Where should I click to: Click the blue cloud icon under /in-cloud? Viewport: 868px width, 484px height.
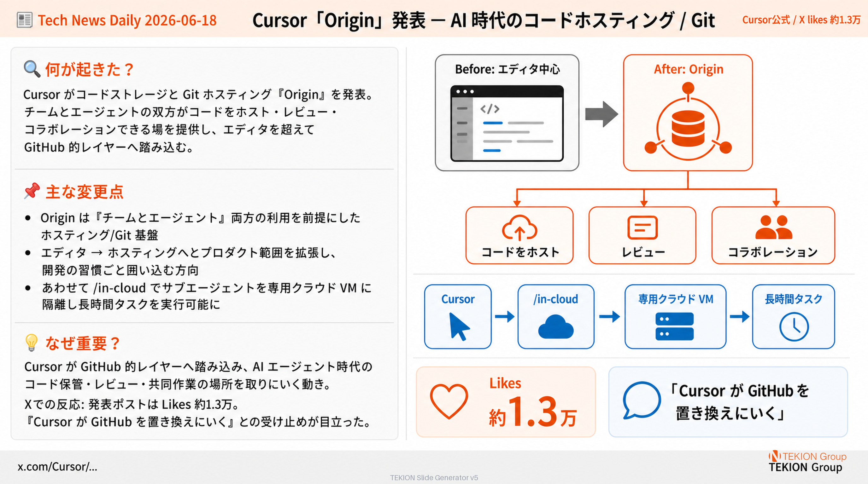point(556,326)
